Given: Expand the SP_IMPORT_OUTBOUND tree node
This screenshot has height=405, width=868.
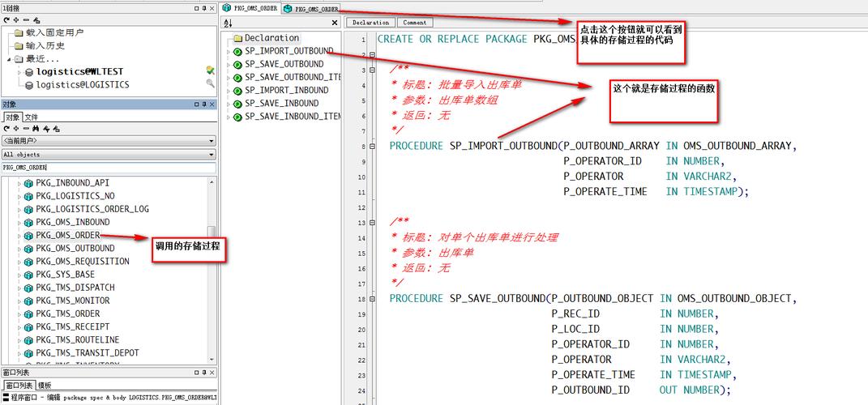Looking at the screenshot, I should [228, 51].
